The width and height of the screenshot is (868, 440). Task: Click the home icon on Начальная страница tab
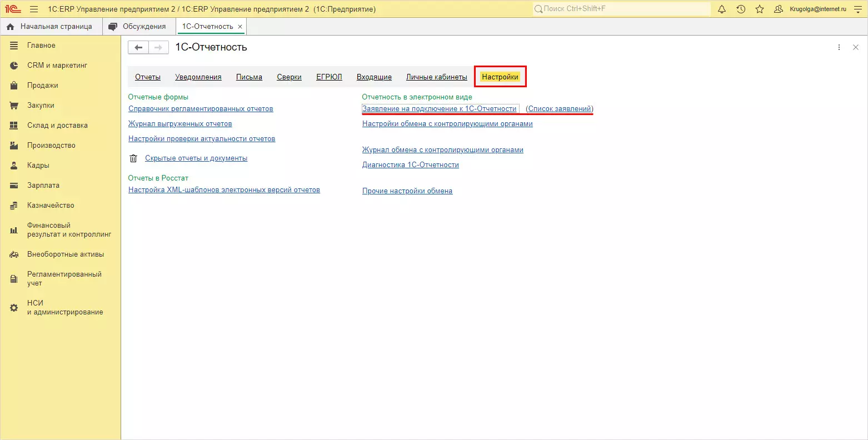10,27
